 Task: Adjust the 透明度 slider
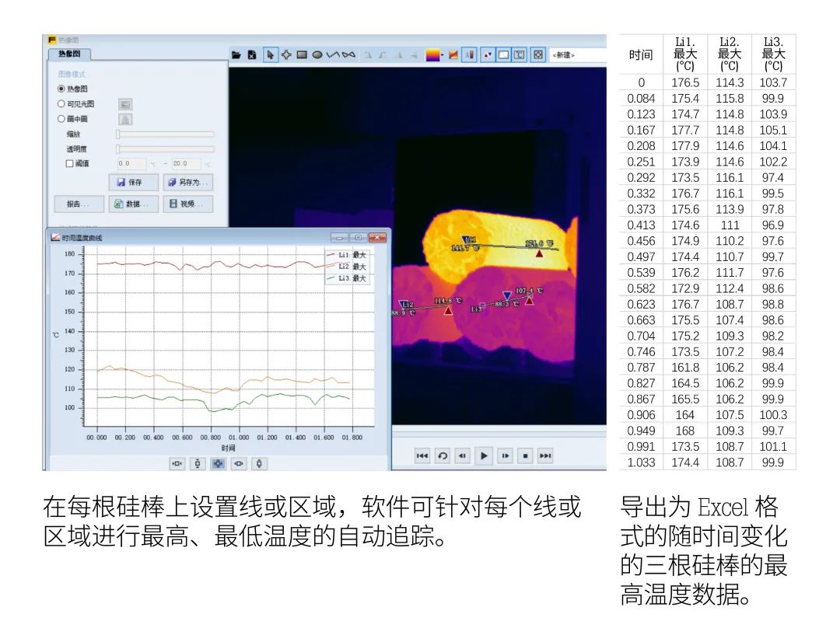point(166,148)
